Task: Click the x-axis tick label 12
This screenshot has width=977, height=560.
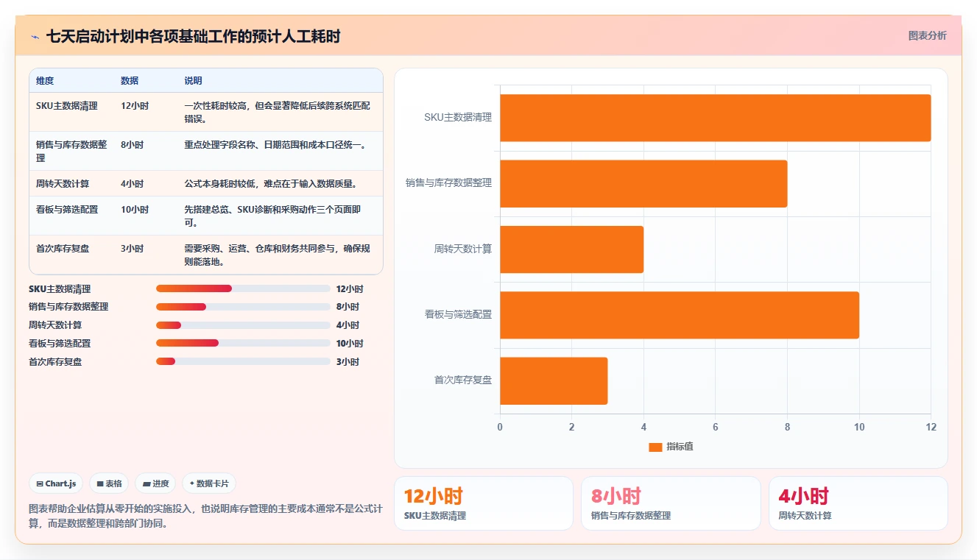Action: [x=931, y=428]
